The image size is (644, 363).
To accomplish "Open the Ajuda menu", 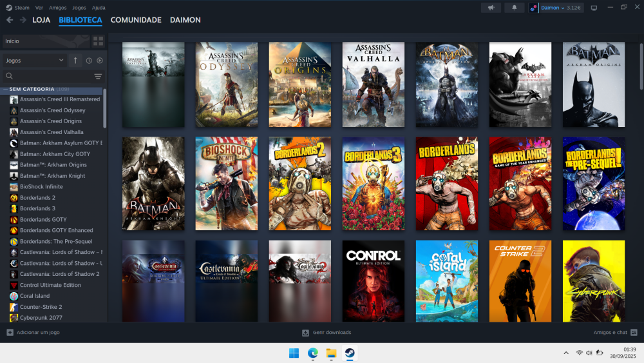I will coord(99,7).
